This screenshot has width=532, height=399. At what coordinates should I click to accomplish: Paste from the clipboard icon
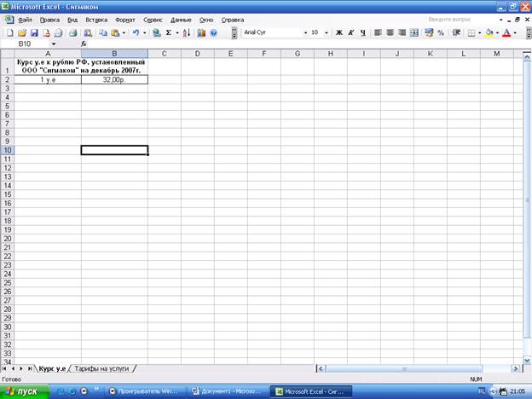pyautogui.click(x=115, y=33)
